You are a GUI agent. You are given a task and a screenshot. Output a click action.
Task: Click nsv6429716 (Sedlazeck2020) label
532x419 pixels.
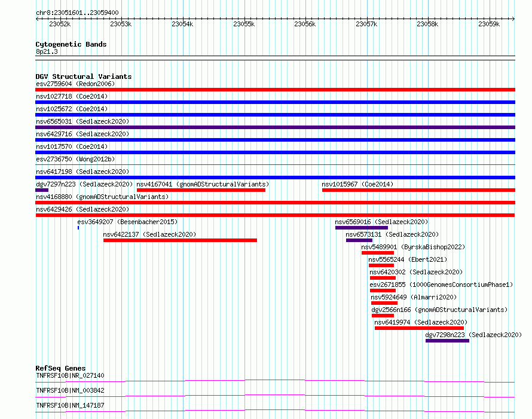pyautogui.click(x=82, y=134)
